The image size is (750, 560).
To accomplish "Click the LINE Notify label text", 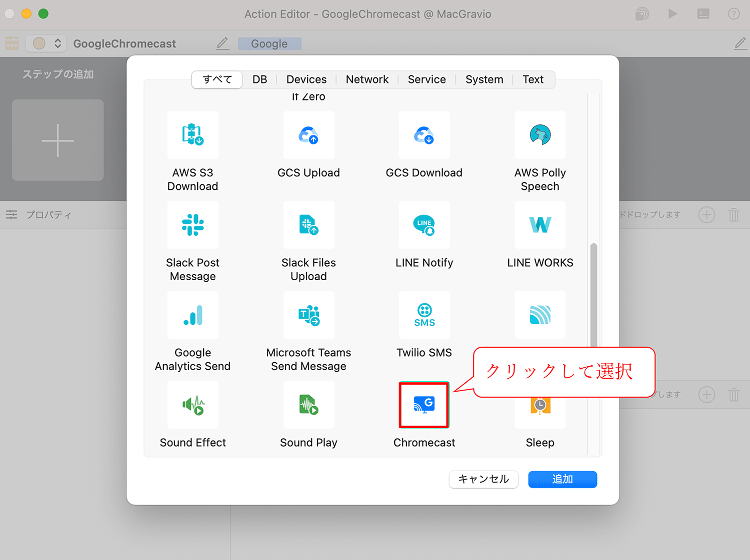I will (424, 263).
